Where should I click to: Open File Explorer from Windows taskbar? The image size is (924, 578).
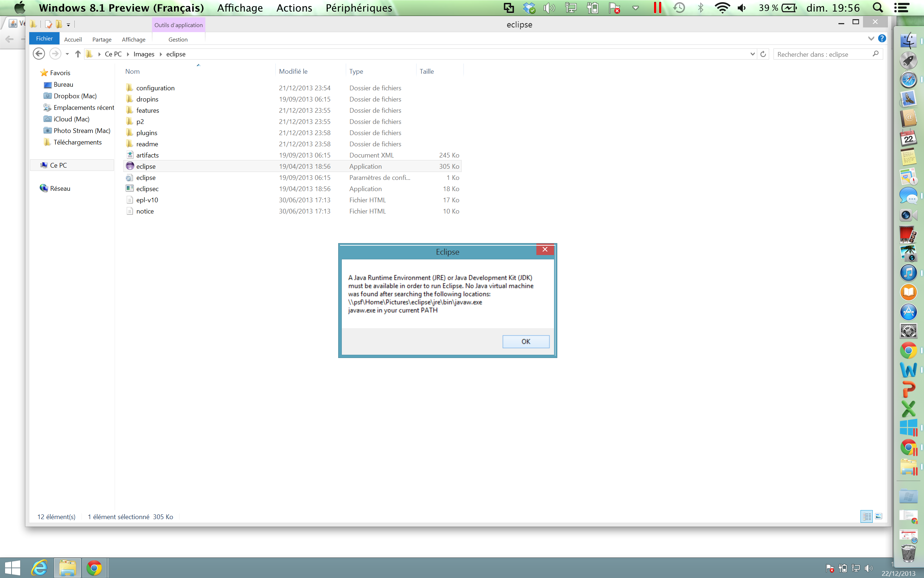67,568
